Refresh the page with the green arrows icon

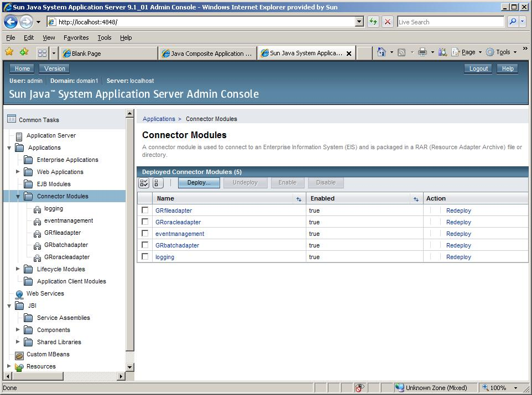pos(373,22)
